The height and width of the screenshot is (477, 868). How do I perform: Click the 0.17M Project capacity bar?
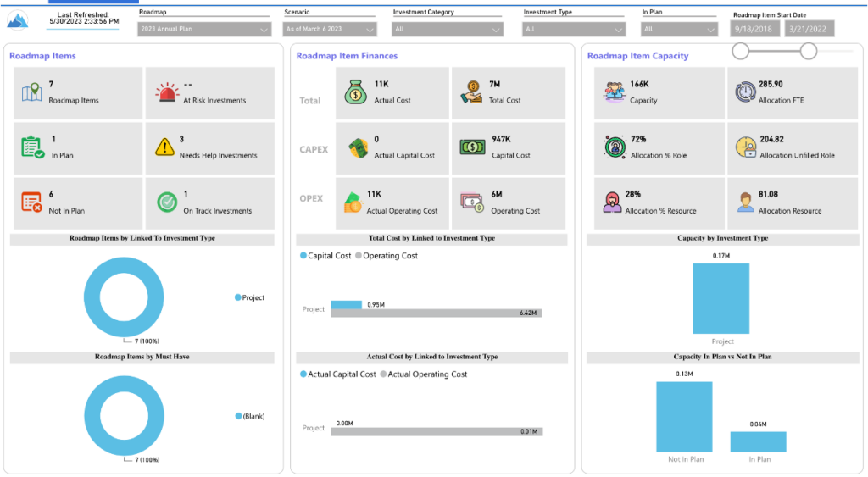(721, 299)
